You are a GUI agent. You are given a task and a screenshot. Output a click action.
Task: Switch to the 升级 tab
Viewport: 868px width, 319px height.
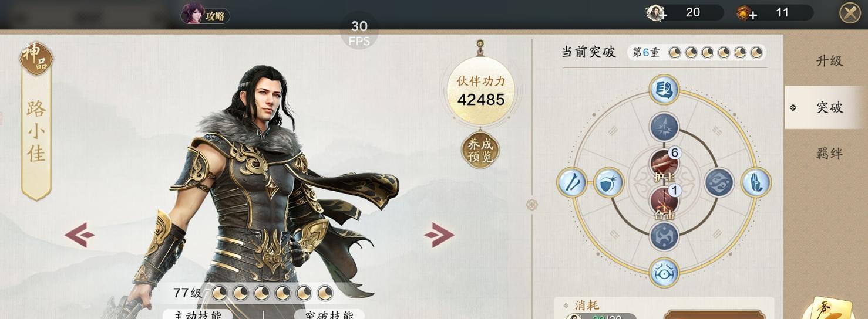(829, 61)
